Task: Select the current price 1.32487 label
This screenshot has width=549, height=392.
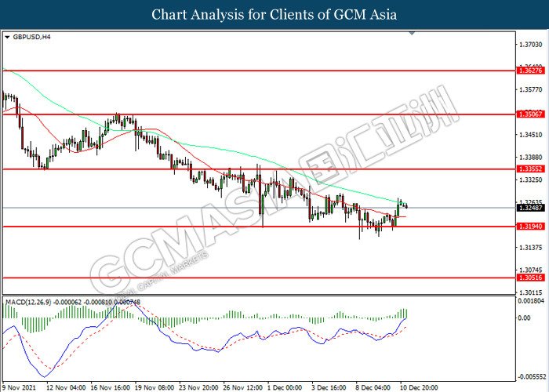Action: (531, 208)
